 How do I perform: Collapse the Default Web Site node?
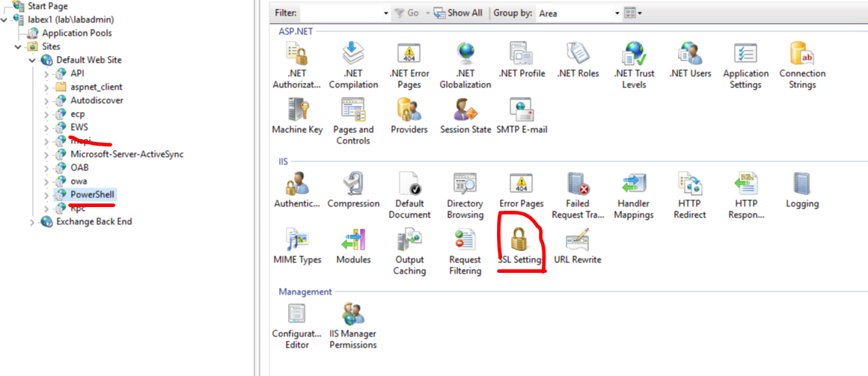point(32,60)
